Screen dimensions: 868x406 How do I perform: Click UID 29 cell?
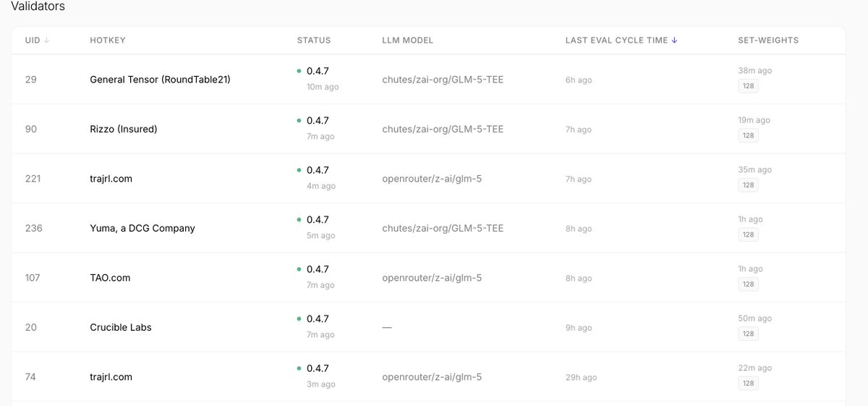(30, 80)
